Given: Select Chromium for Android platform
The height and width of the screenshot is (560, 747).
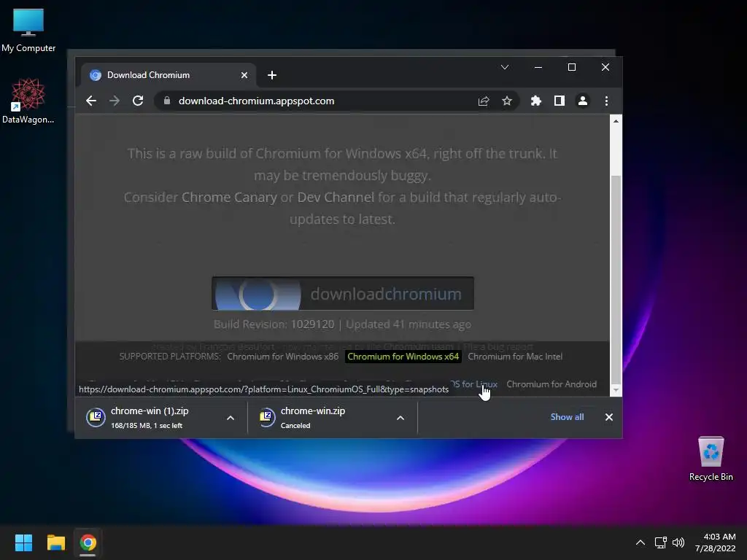Looking at the screenshot, I should [x=551, y=384].
